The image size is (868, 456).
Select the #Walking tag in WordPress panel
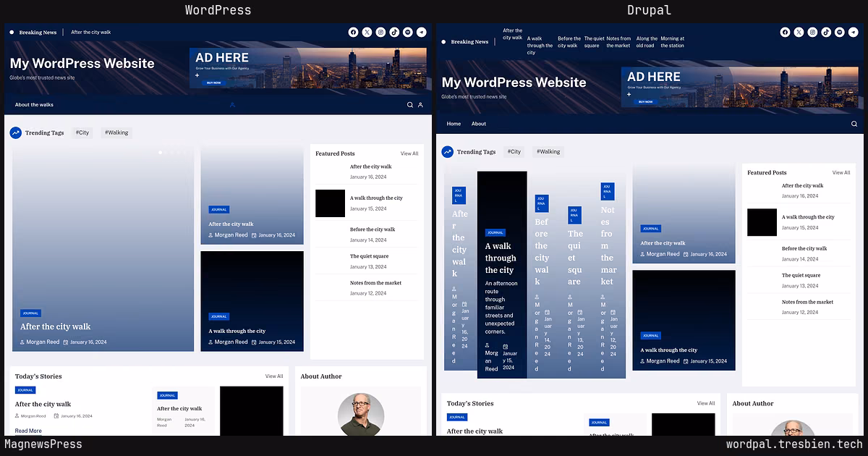point(116,133)
